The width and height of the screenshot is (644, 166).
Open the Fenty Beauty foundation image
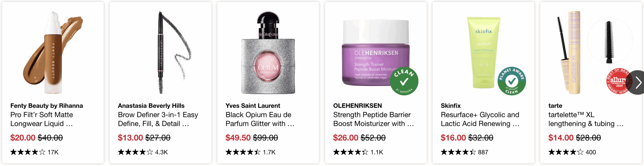53,52
